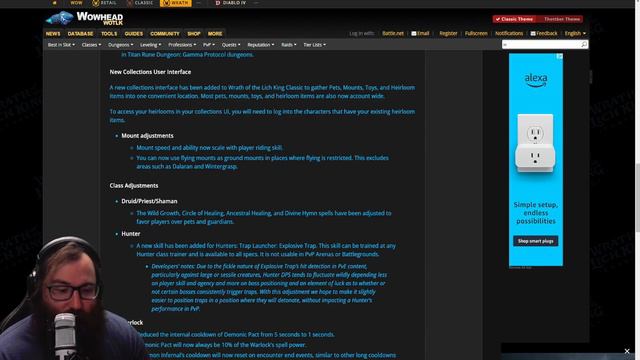
Task: Click the Wowhead search input field
Action: click(541, 44)
